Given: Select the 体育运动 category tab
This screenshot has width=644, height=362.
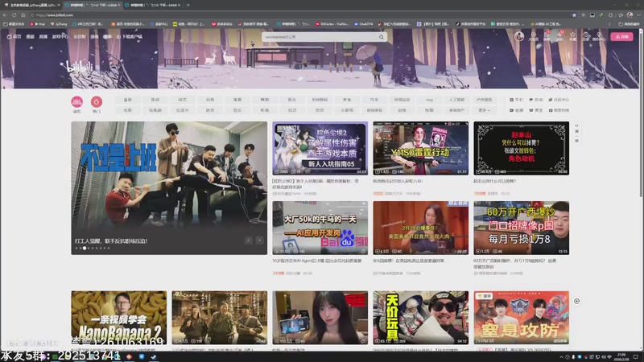Looking at the screenshot, I should click(402, 100).
